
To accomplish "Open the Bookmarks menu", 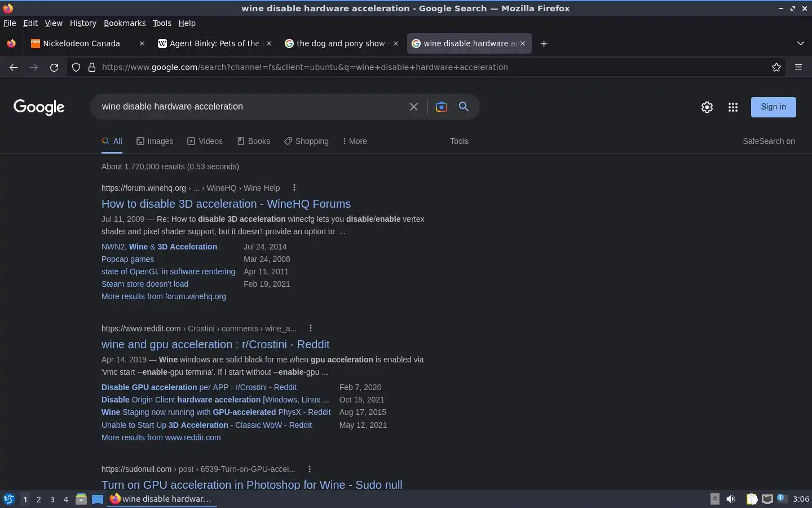I will click(125, 23).
